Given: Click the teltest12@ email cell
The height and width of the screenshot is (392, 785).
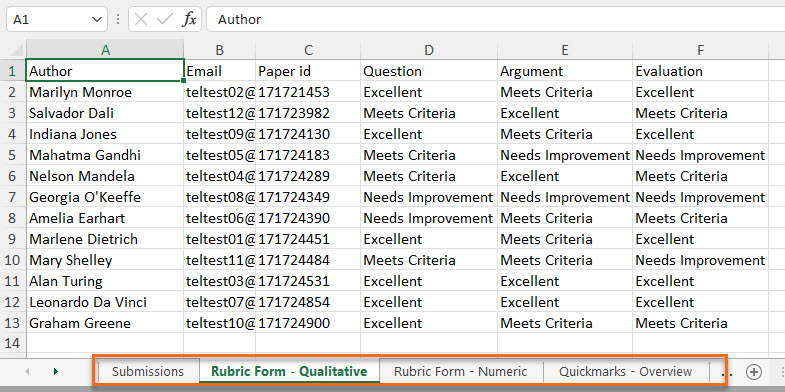Looking at the screenshot, I should click(x=219, y=113).
